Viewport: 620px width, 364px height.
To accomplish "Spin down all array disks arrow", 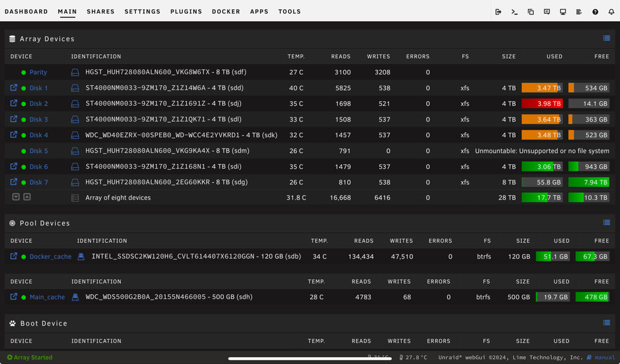I will [x=16, y=197].
